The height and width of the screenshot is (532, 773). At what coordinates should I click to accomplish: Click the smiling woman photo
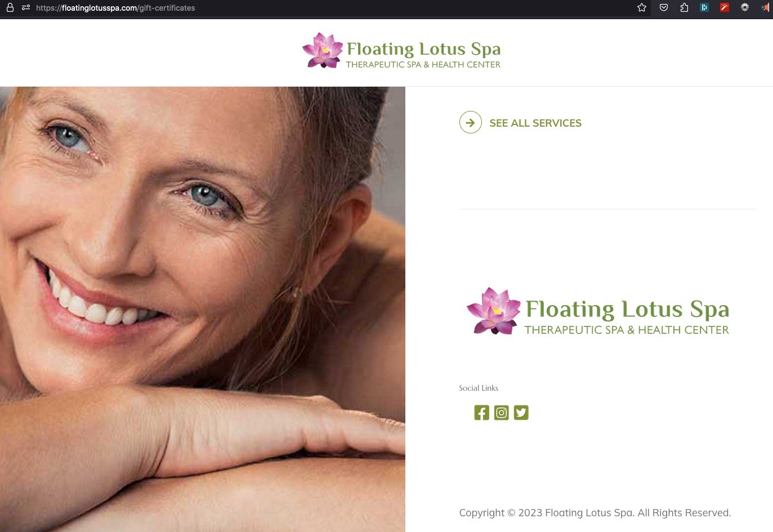click(203, 309)
